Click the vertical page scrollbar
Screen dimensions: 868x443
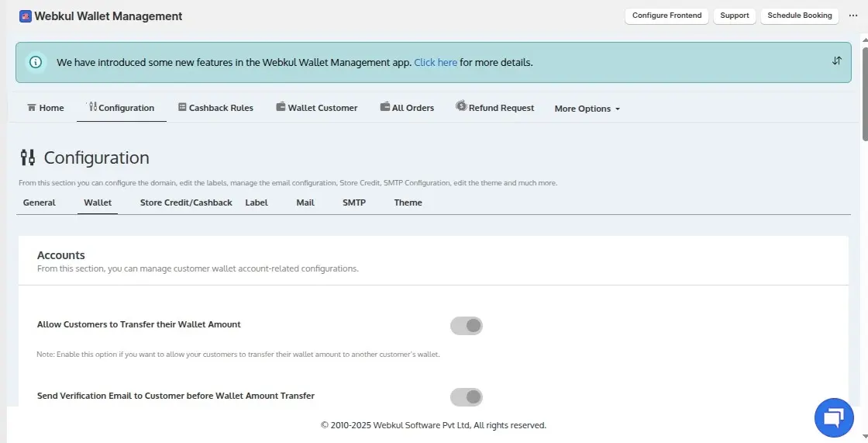click(x=865, y=94)
